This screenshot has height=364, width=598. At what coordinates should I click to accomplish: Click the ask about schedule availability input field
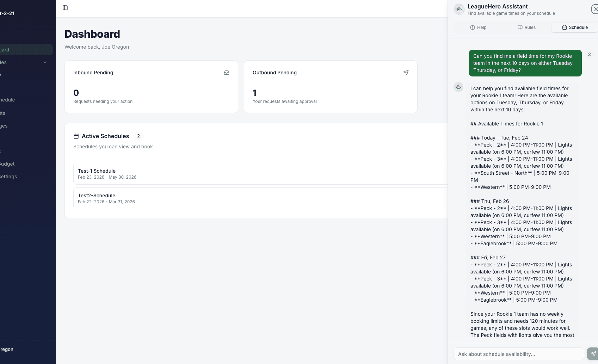pyautogui.click(x=518, y=354)
